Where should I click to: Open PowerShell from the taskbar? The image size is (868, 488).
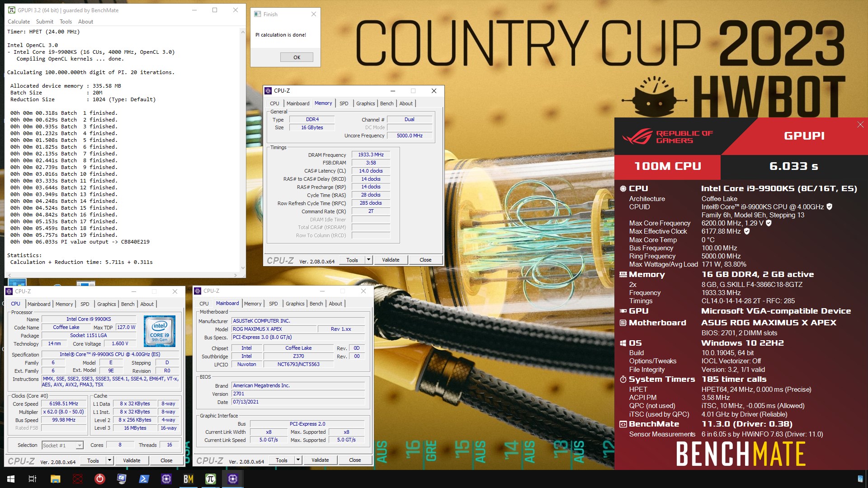[x=144, y=479]
